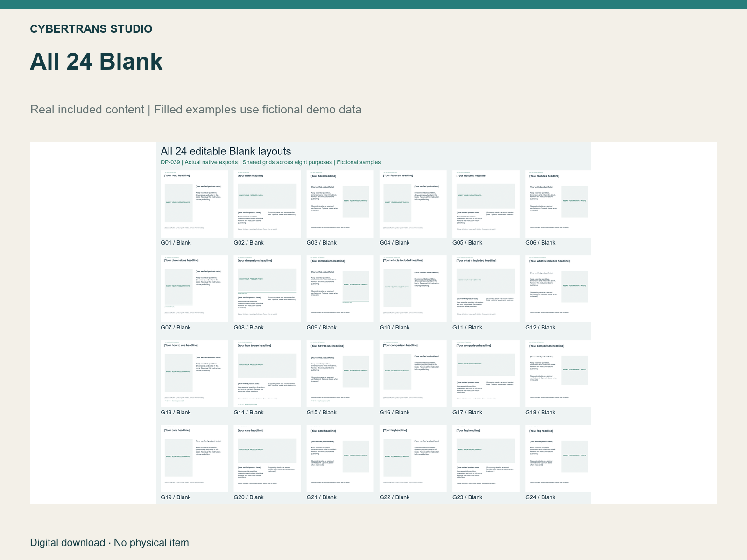The height and width of the screenshot is (560, 747).
Task: Click the G09 / Blank layout thumbnail
Action: pyautogui.click(x=340, y=289)
